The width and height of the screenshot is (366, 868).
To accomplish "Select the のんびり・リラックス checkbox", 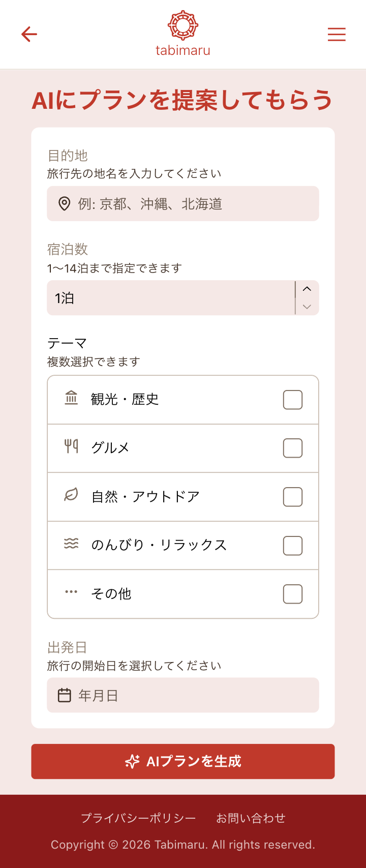I will click(x=293, y=546).
